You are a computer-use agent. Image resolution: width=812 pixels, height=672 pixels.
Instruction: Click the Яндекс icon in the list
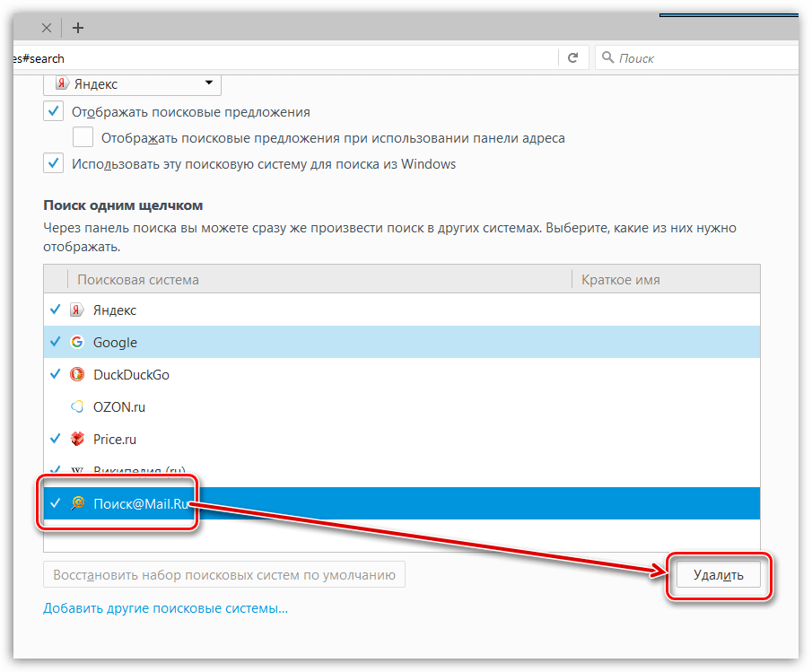point(76,310)
